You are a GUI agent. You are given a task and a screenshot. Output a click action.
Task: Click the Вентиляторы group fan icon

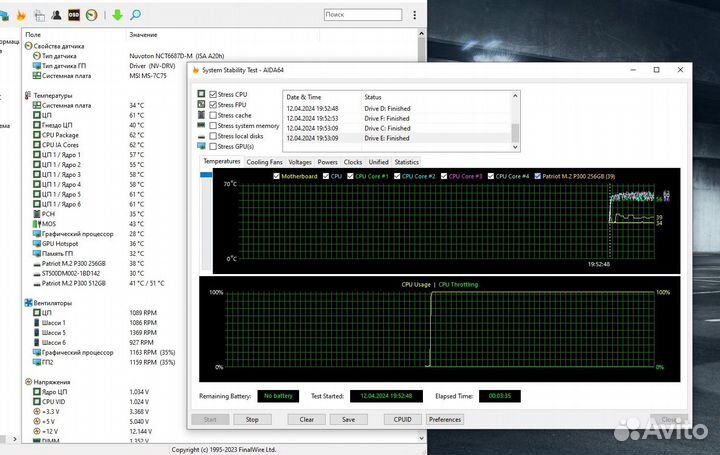pos(28,303)
